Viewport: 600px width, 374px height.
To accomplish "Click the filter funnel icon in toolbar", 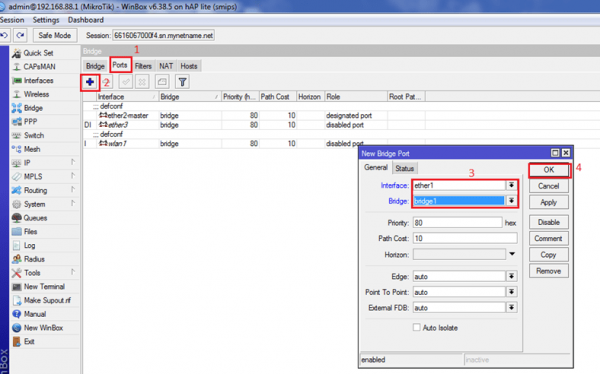I will pyautogui.click(x=183, y=82).
